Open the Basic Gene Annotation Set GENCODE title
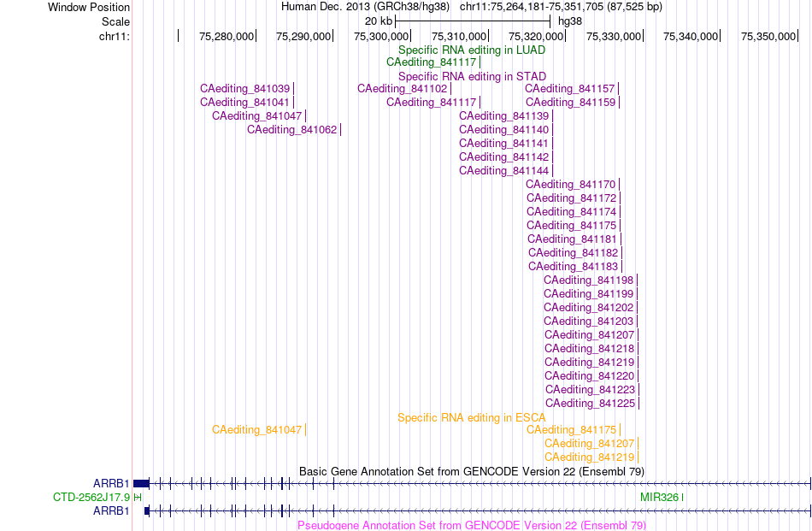This screenshot has width=812, height=531. [472, 471]
